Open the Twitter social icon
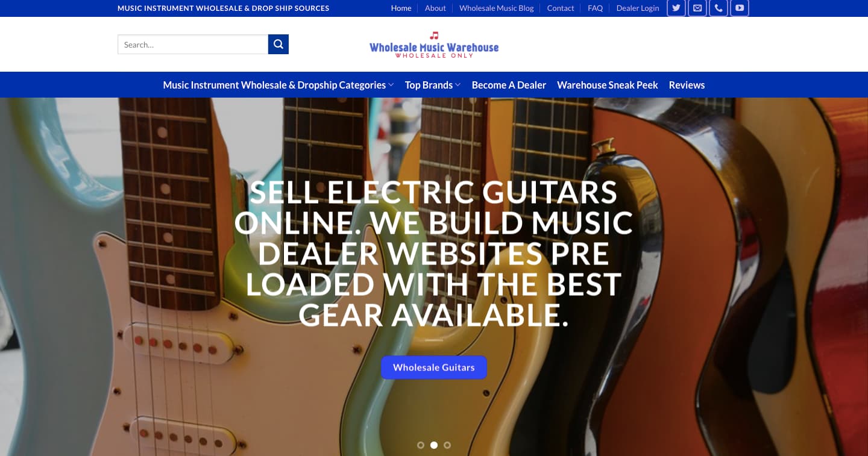Viewport: 868px width, 456px height. pos(676,8)
